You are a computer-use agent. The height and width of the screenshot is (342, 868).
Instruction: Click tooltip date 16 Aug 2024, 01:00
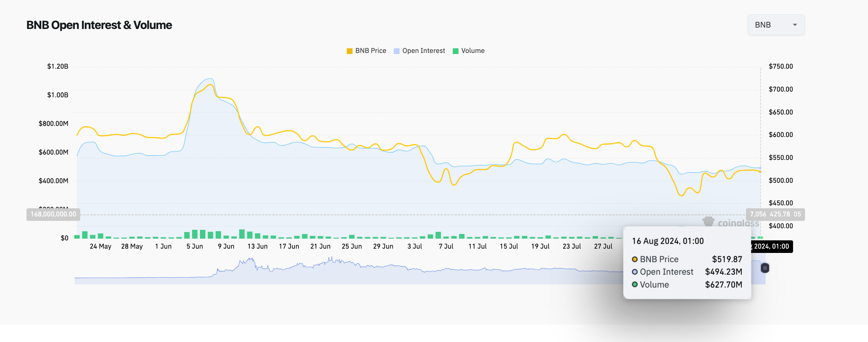click(668, 241)
